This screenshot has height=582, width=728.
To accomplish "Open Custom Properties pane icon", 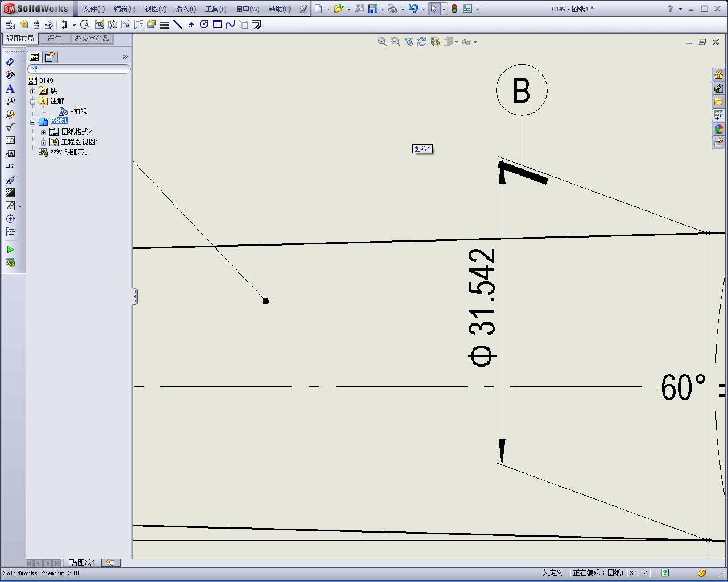I will (x=718, y=143).
